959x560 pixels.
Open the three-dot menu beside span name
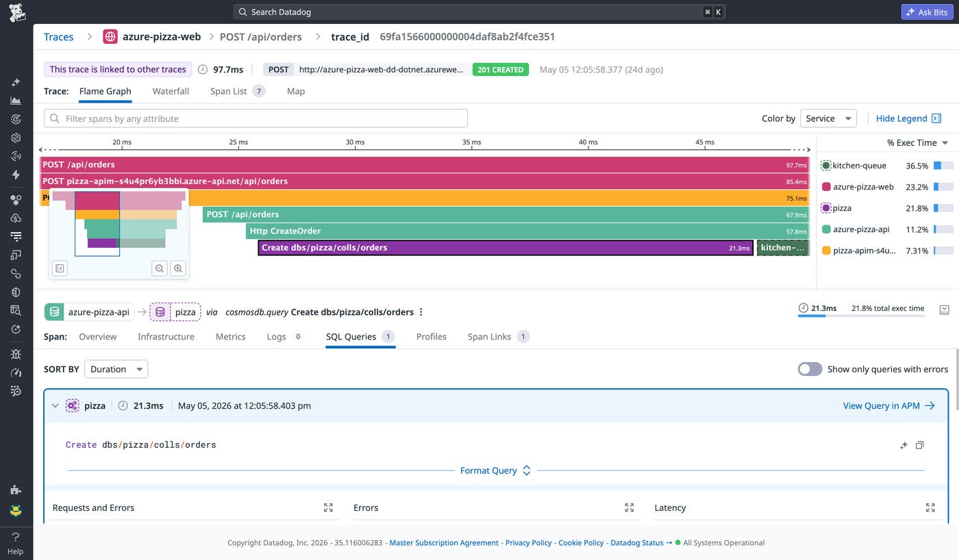421,312
